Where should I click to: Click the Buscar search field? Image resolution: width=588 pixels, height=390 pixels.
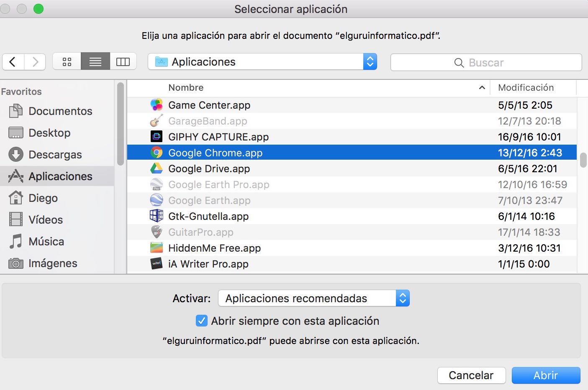point(486,62)
